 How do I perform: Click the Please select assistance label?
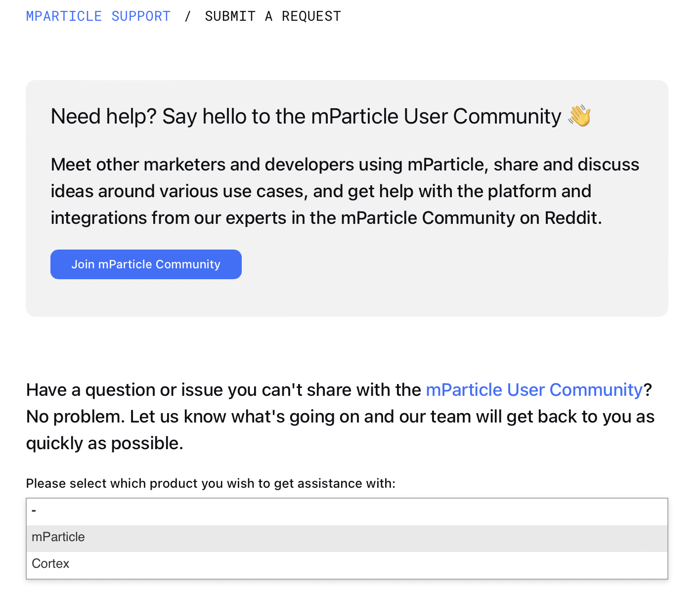[211, 483]
